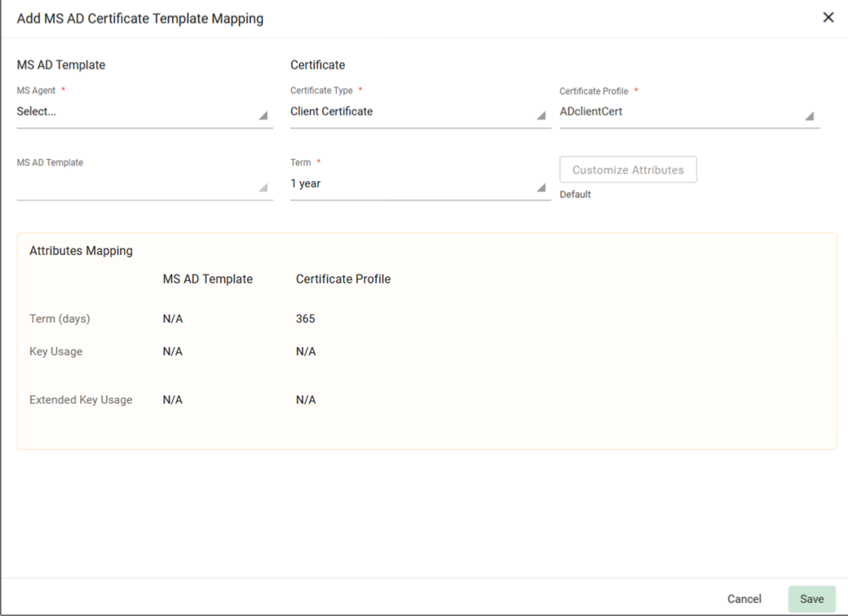Select the 365 value in Term (days) row

(306, 319)
